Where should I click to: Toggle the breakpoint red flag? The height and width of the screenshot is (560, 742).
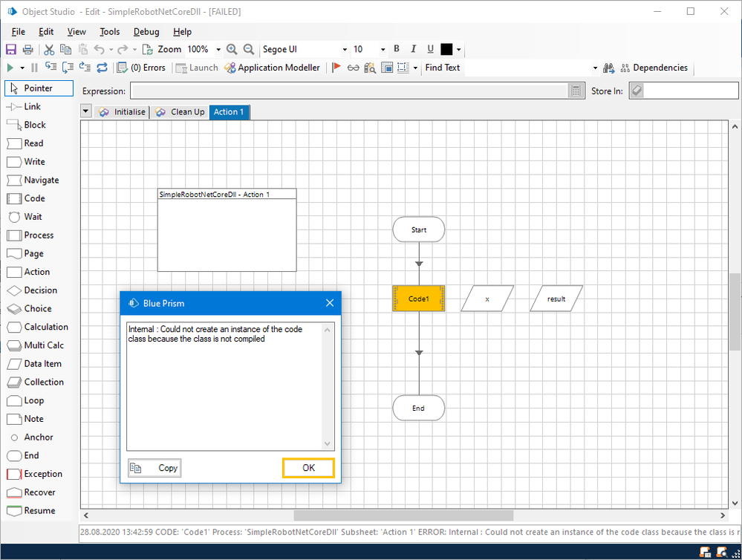click(x=336, y=68)
